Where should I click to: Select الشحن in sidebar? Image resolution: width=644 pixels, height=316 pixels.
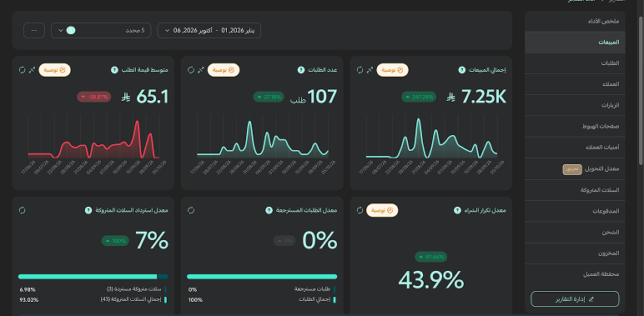click(575, 233)
